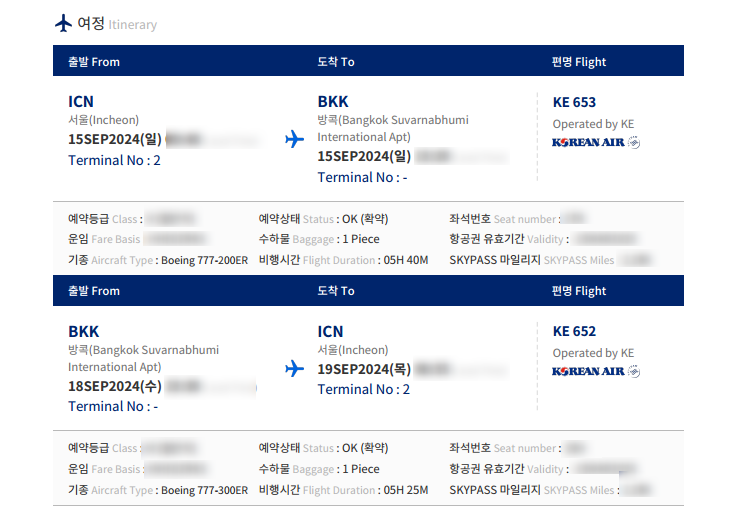This screenshot has height=511, width=740.
Task: Click the airplane icon beside the Itinerary heading
Action: coord(63,23)
